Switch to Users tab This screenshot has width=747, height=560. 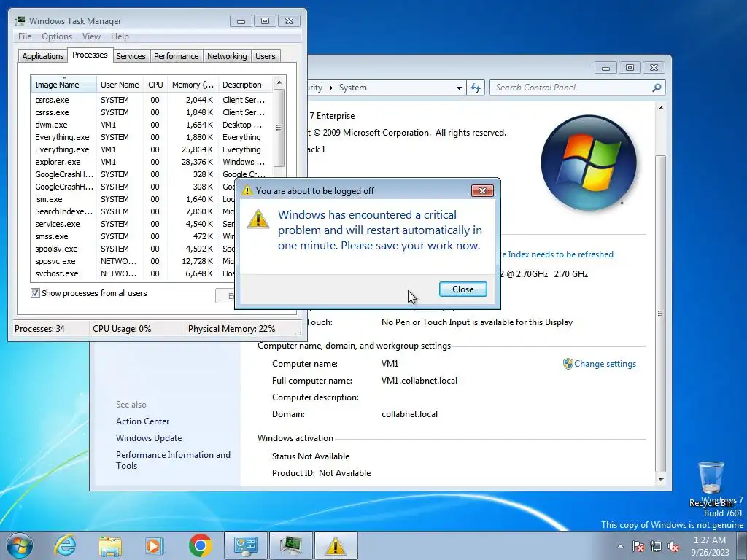pos(266,56)
